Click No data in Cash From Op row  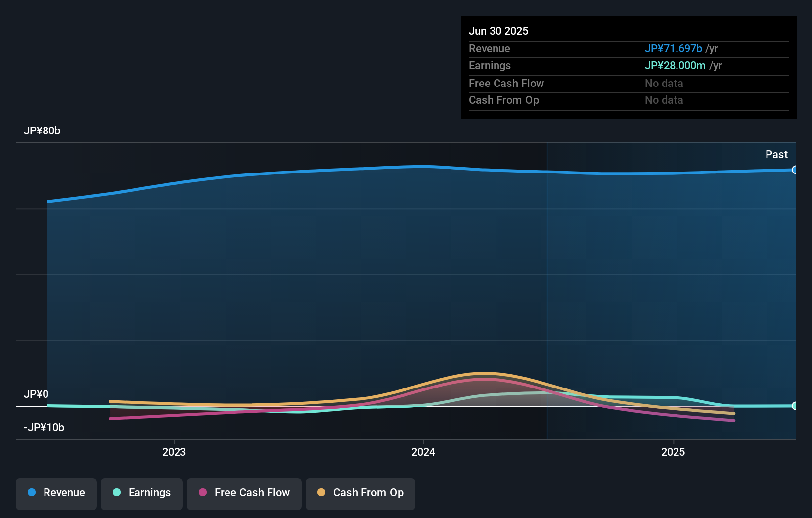point(664,100)
